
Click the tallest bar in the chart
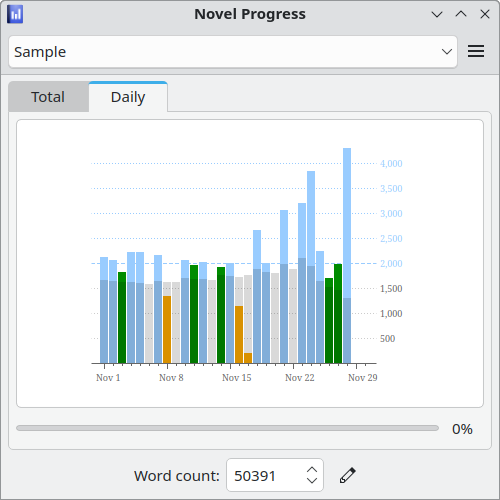347,256
